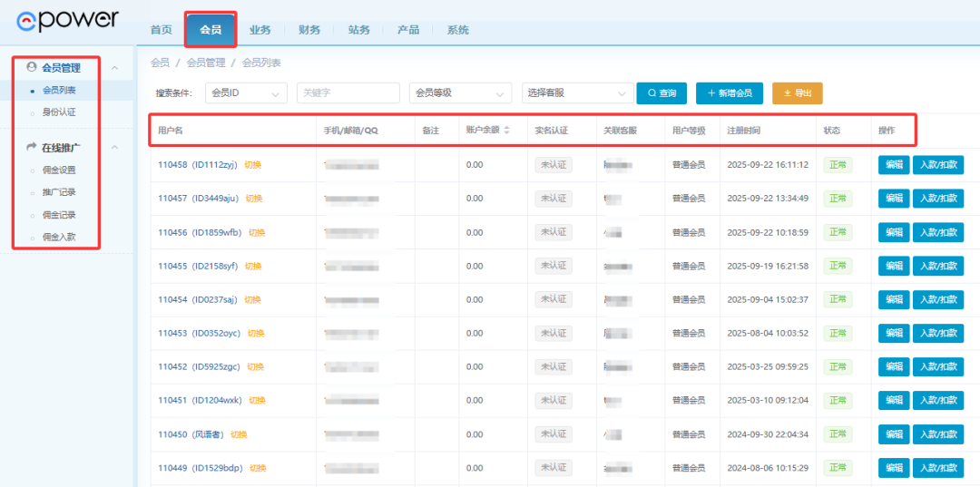The image size is (980, 487).
Task: Open 佣金设置 in the sidebar
Action: (x=59, y=170)
